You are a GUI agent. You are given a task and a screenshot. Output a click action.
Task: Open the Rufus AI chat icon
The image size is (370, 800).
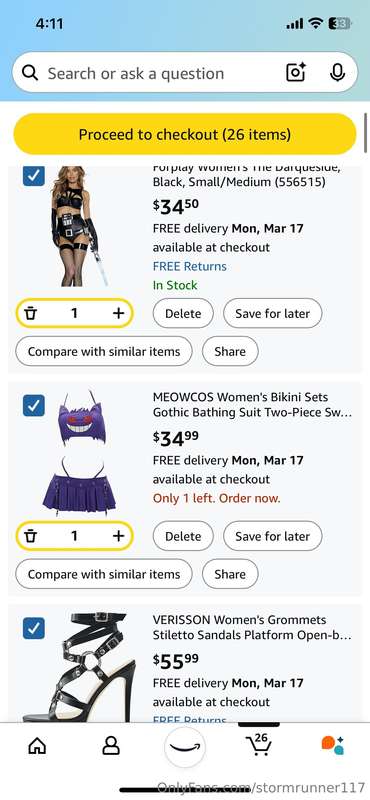point(332,745)
